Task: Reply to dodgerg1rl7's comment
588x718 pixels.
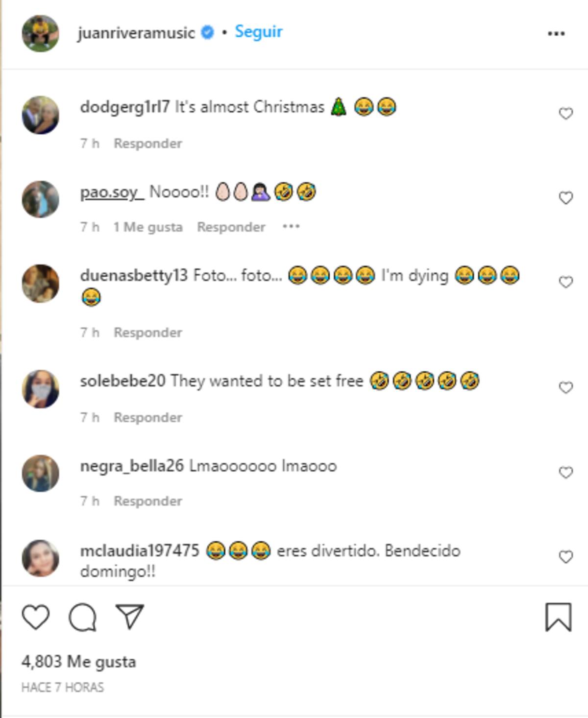Action: click(x=147, y=144)
